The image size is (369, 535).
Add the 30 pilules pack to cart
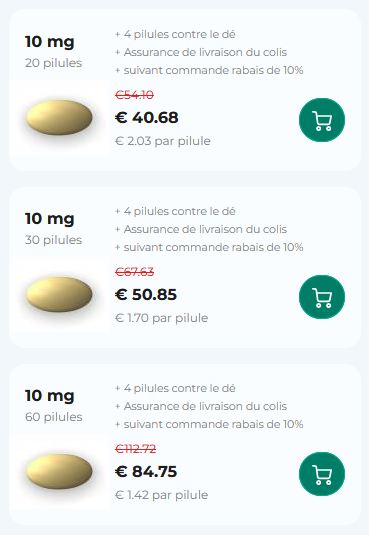tap(322, 297)
